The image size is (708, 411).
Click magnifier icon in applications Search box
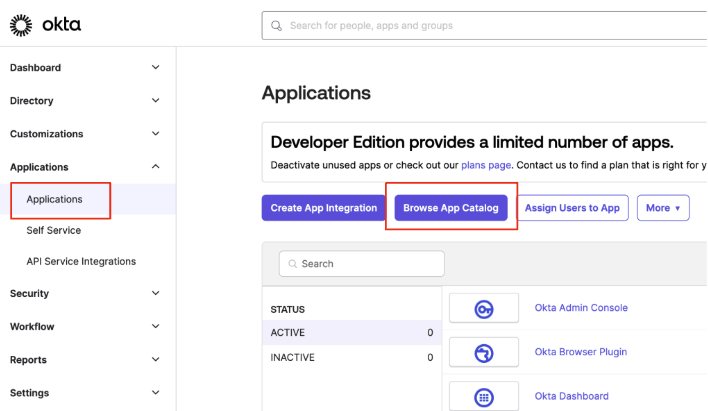pos(293,264)
